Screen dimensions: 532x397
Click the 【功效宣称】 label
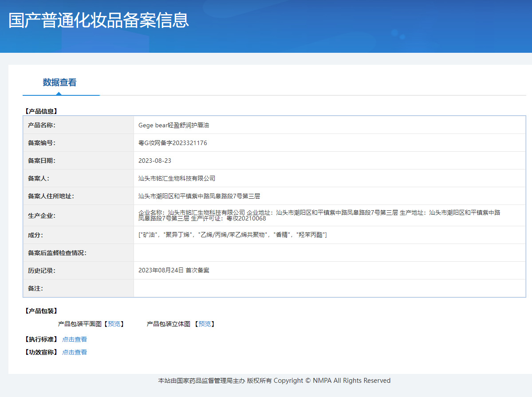point(41,352)
